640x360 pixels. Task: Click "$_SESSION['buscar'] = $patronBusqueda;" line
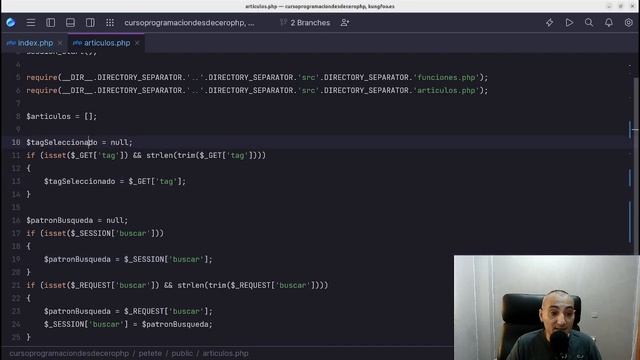[x=128, y=324]
